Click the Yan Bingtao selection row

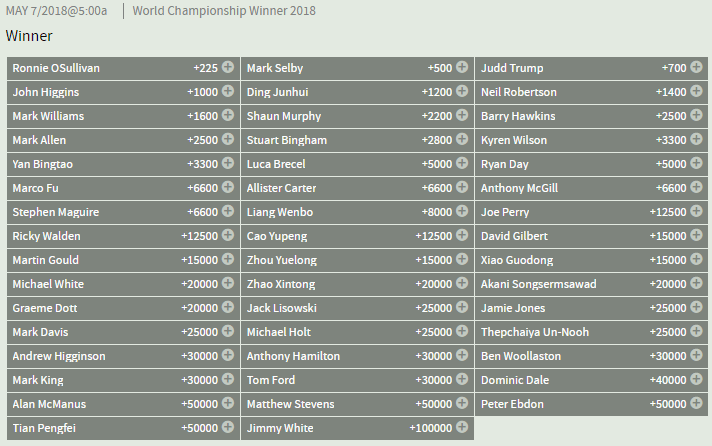pos(122,164)
